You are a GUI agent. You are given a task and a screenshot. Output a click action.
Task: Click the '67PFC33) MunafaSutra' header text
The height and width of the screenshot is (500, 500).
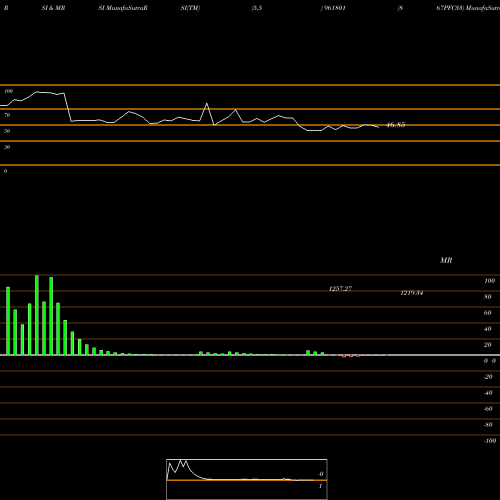pos(468,8)
